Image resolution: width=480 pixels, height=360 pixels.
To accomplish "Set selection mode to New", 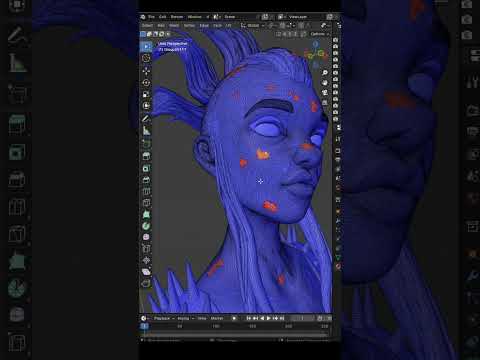I will pos(143,34).
